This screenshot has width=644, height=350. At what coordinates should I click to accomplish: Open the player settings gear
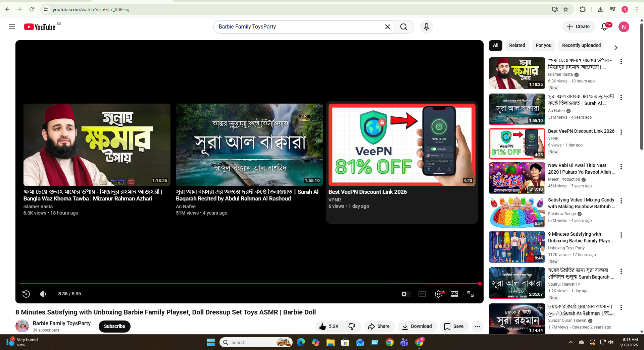pyautogui.click(x=438, y=294)
